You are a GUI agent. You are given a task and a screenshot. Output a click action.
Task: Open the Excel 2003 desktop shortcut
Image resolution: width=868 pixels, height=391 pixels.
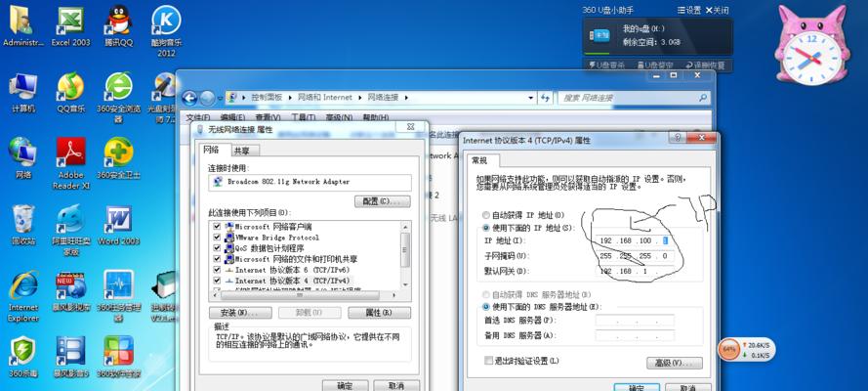[70, 26]
